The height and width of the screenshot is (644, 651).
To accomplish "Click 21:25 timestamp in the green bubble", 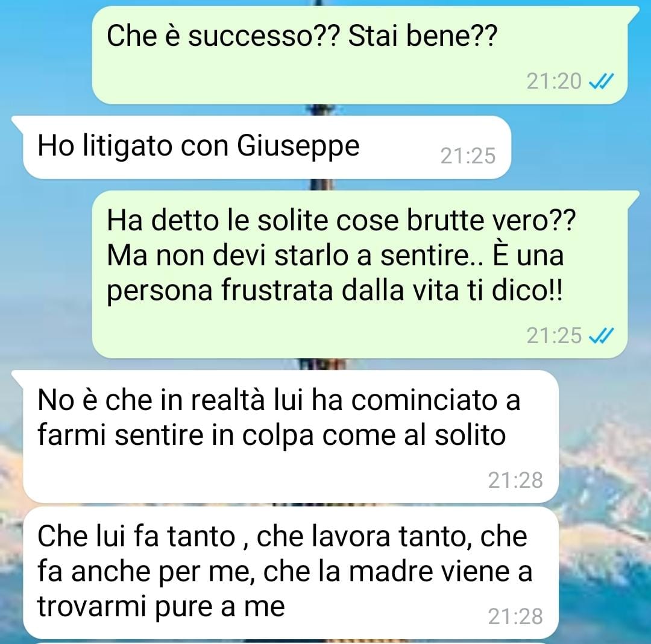I will (x=554, y=335).
